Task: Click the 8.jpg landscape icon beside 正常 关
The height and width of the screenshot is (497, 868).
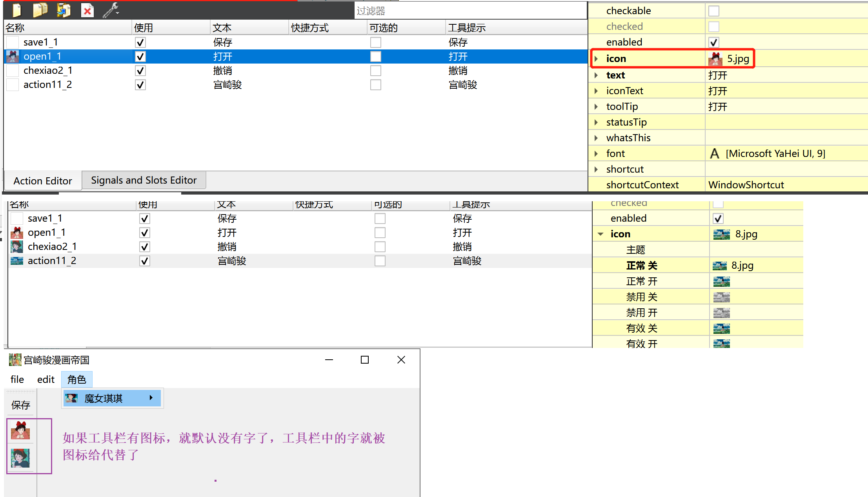Action: click(719, 266)
